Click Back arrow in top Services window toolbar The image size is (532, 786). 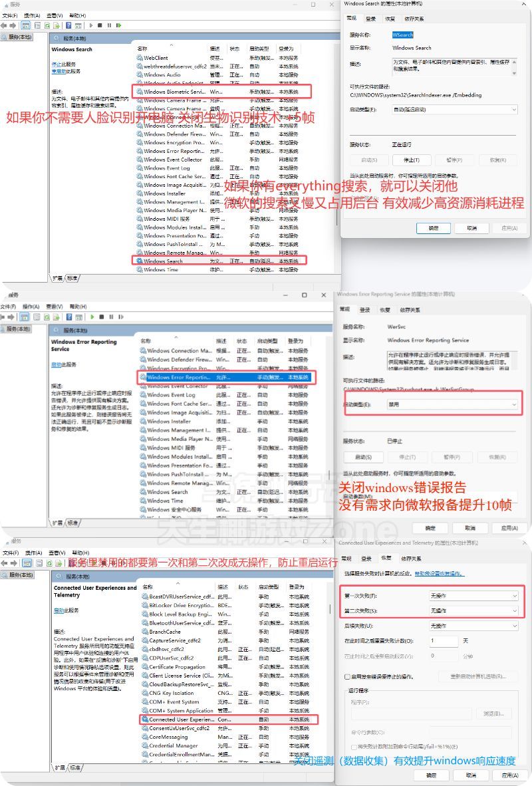4,25
